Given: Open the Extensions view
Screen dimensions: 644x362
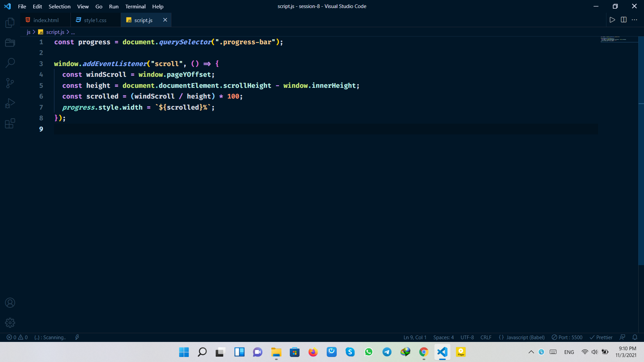Looking at the screenshot, I should 10,123.
